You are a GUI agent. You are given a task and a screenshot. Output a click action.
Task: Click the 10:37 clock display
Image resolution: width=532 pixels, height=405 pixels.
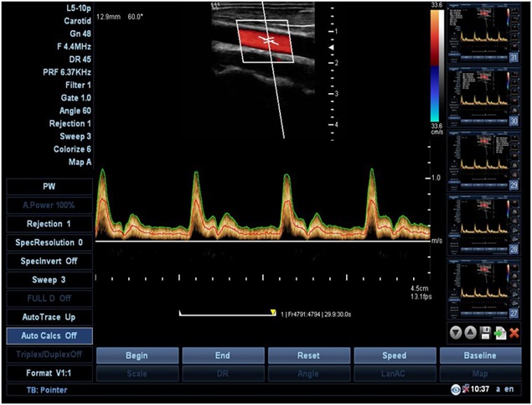click(480, 389)
